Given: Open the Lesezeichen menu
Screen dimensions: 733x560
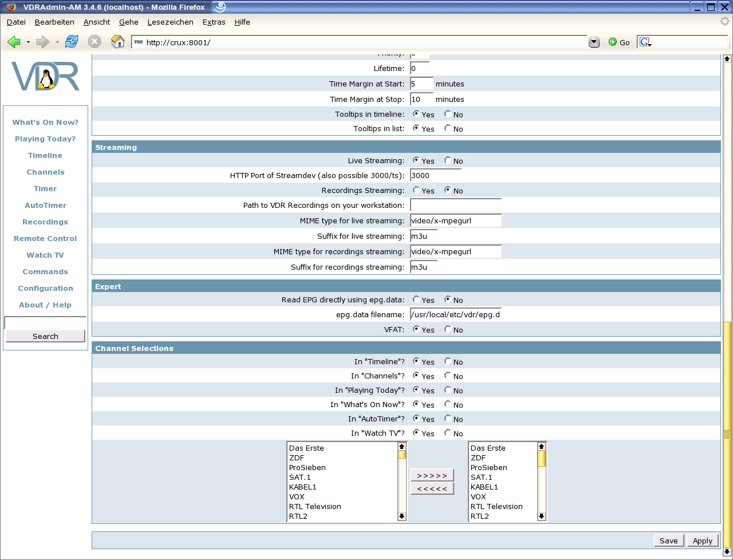Looking at the screenshot, I should pyautogui.click(x=170, y=22).
